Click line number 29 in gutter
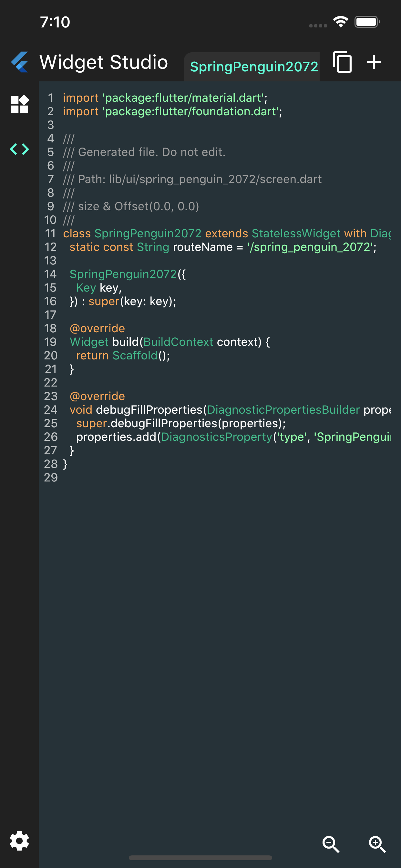Screen dimensions: 401x868 coord(51,478)
